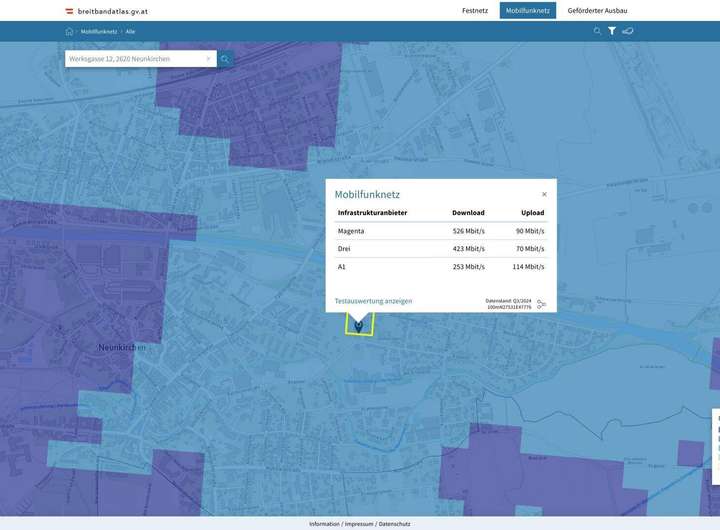This screenshot has height=530, width=720.
Task: Open the Geförderter Ausbau tab
Action: pyautogui.click(x=597, y=10)
